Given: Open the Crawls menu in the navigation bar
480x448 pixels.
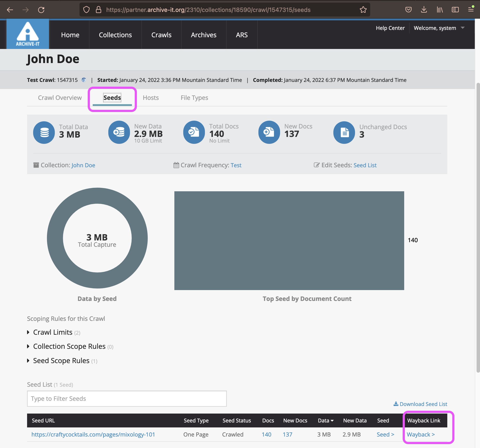Looking at the screenshot, I should click(x=161, y=35).
